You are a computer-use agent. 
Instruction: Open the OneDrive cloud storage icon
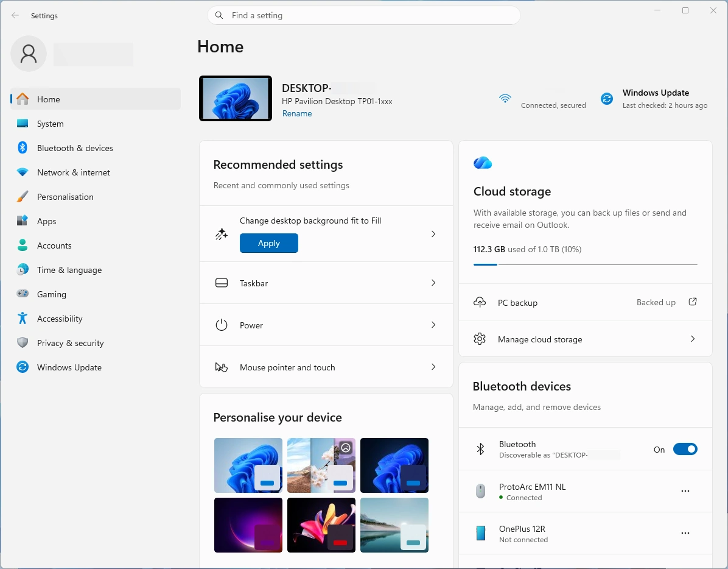point(482,163)
